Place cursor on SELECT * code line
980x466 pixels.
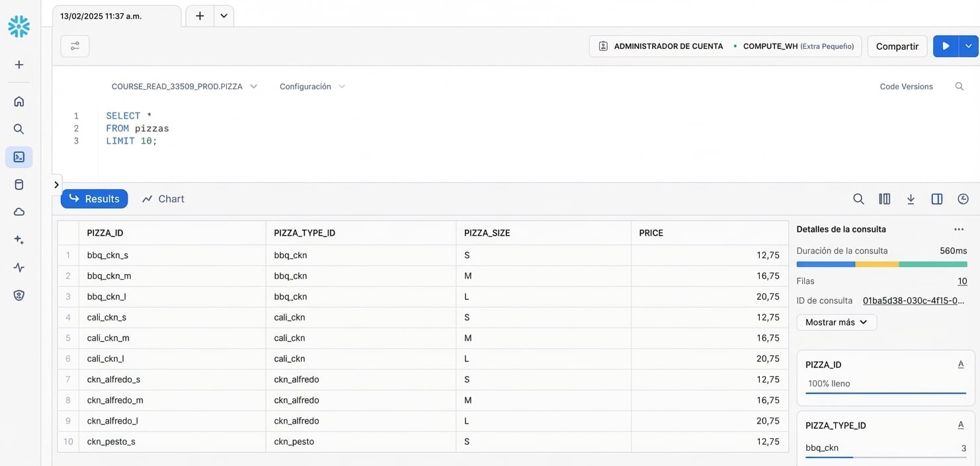(x=129, y=116)
